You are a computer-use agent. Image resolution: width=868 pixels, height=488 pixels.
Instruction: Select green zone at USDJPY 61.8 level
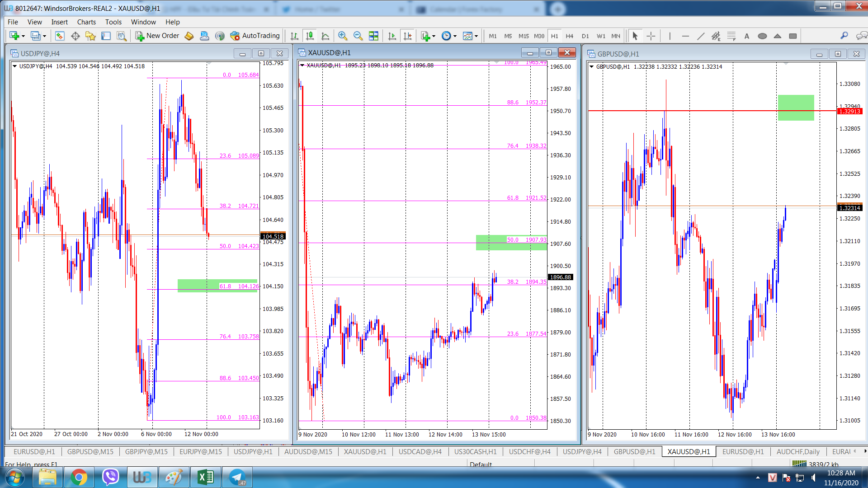tap(217, 286)
